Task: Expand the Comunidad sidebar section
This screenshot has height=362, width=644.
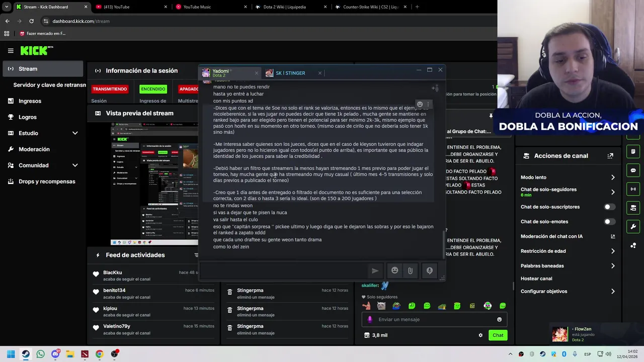Action: (75, 165)
